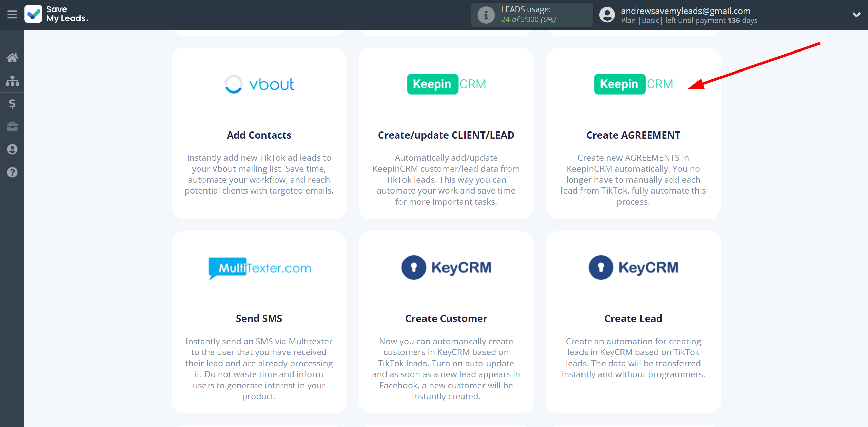Click the MultiTexter.com logo
Image resolution: width=868 pixels, height=427 pixels.
tap(259, 268)
